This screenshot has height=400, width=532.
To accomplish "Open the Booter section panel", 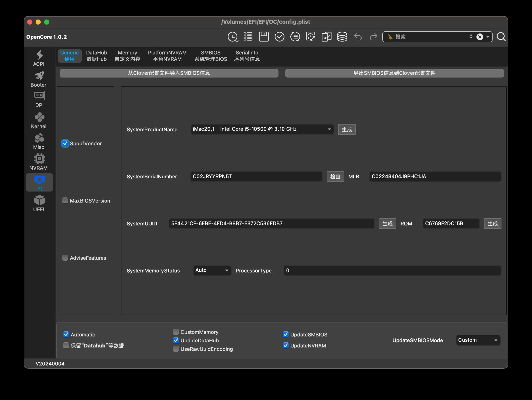I will point(39,79).
